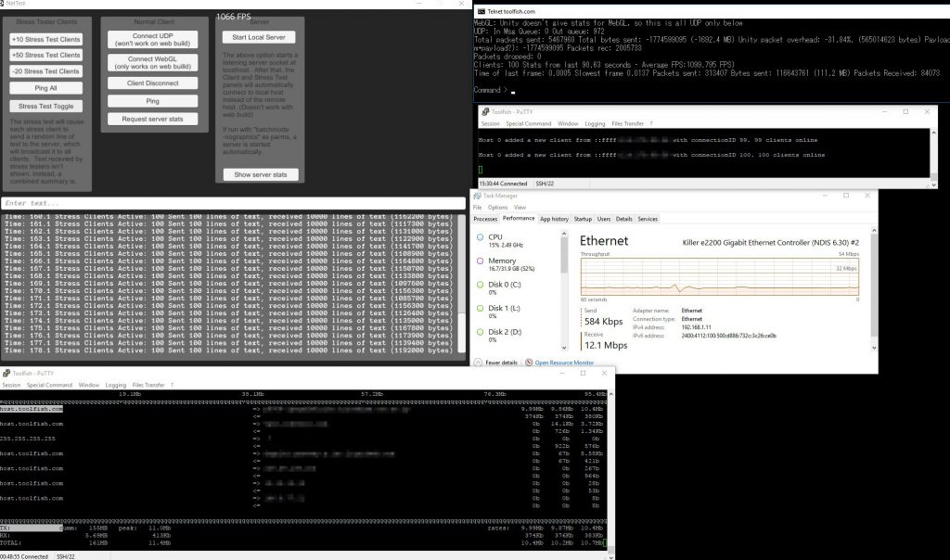Open Files Transfer menu in the lower PuTTY window
The height and width of the screenshot is (560, 950).
coord(148,385)
